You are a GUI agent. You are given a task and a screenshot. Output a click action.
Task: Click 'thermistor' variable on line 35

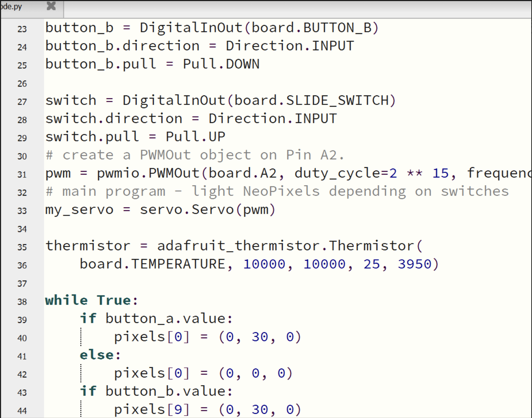(88, 246)
